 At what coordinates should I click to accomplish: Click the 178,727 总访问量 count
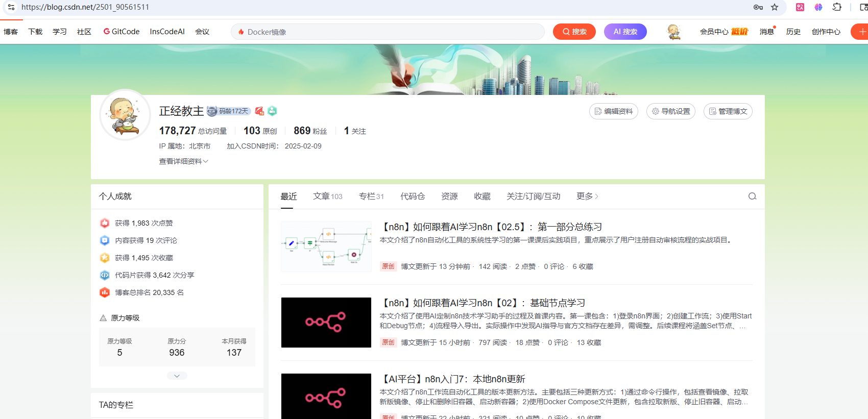tap(193, 131)
